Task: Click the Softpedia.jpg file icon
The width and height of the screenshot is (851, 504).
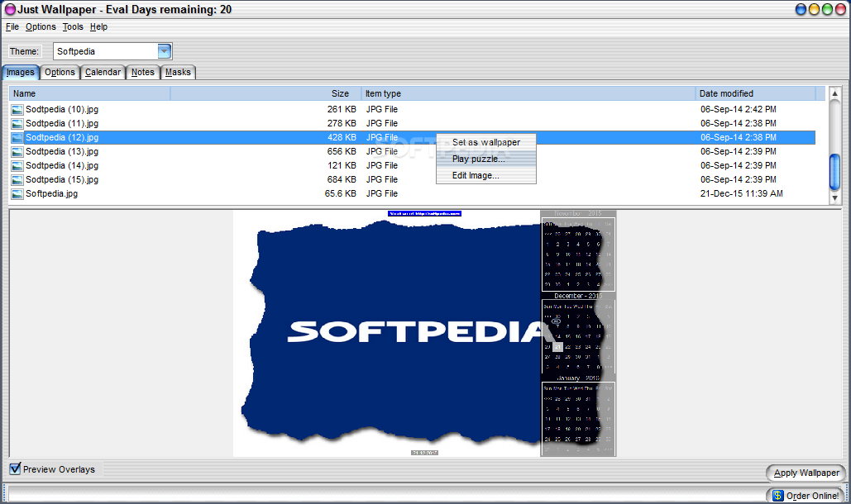Action: (17, 194)
